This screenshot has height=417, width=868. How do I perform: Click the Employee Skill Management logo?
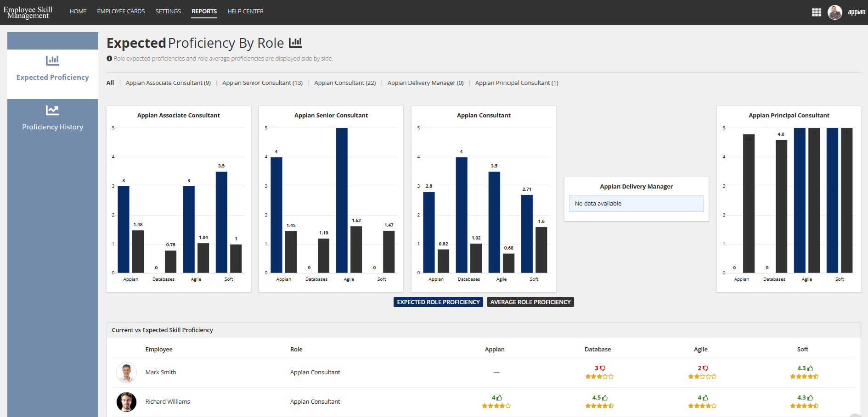[28, 12]
